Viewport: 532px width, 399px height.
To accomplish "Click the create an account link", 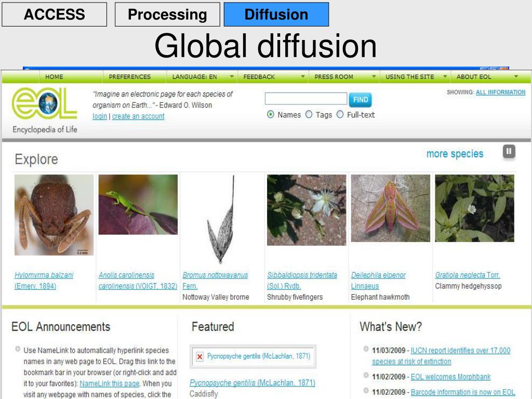I will tap(138, 116).
